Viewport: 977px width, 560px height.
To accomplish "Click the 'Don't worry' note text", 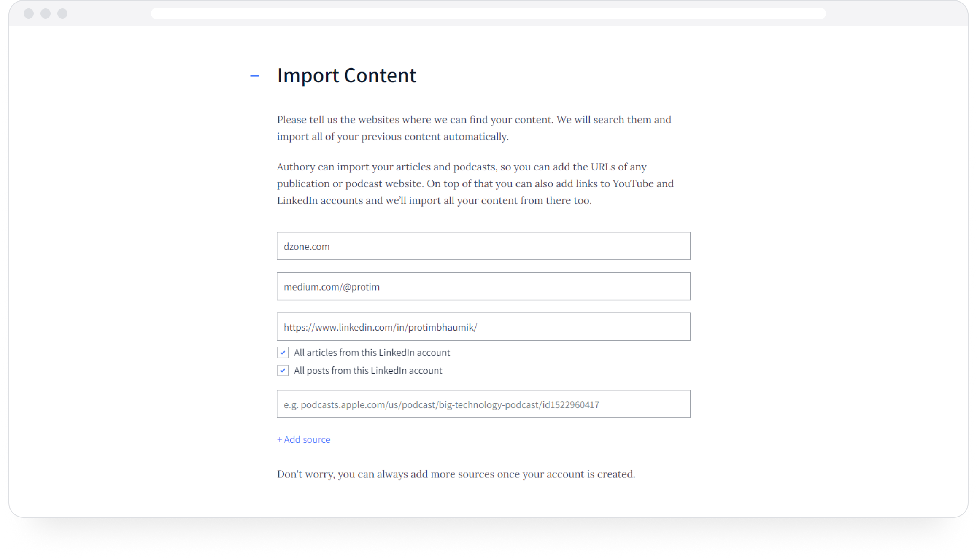I will tap(456, 474).
